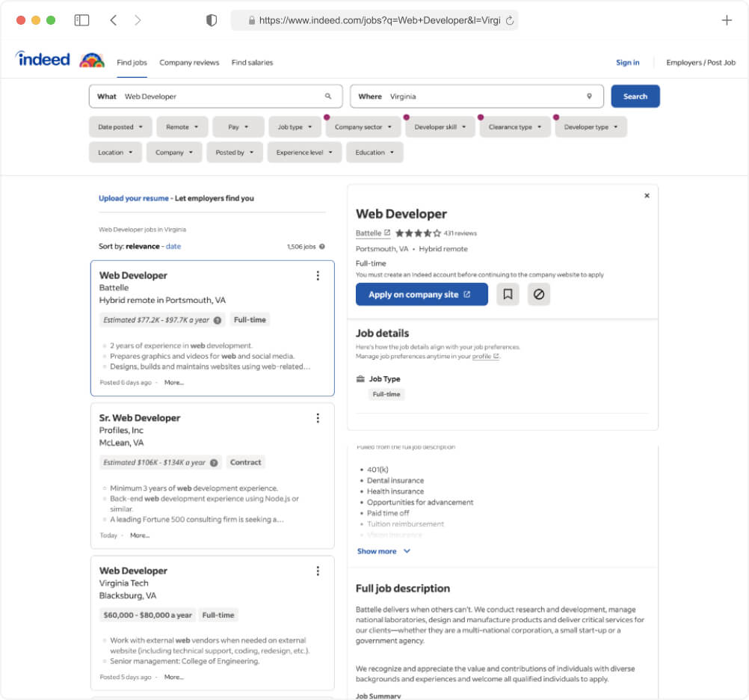Image resolution: width=749 pixels, height=700 pixels.
Task: Save the job with the bookmark icon
Action: pyautogui.click(x=508, y=294)
